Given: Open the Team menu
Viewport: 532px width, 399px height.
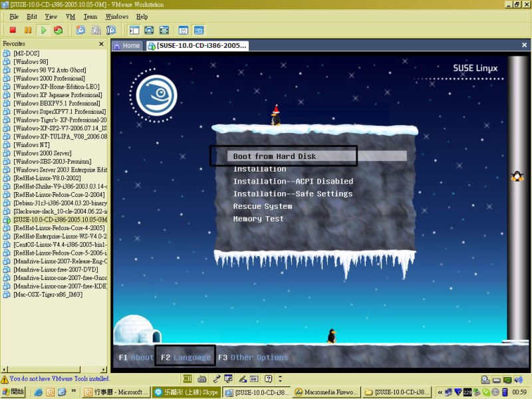Looking at the screenshot, I should [90, 17].
